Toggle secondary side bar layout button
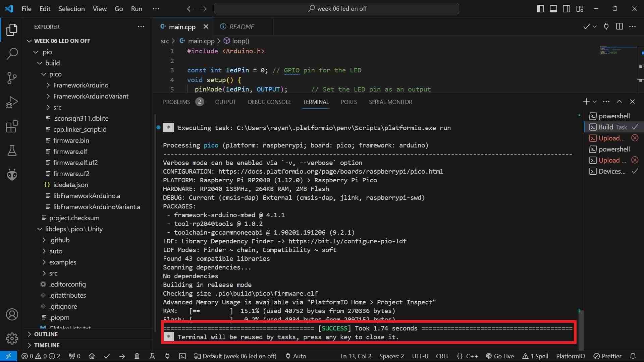This screenshot has width=644, height=362. click(x=567, y=9)
